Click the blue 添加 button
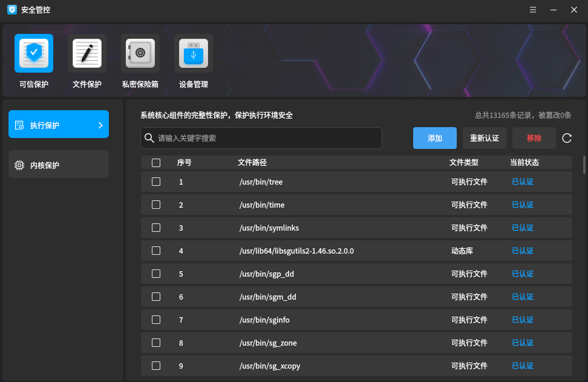Image resolution: width=588 pixels, height=382 pixels. click(435, 138)
